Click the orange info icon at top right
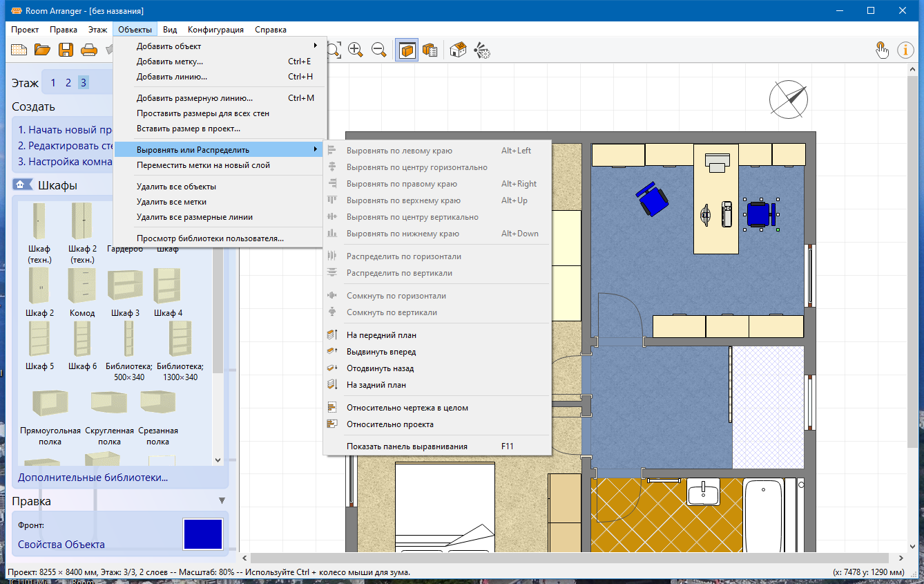Image resolution: width=924 pixels, height=584 pixels. 905,50
